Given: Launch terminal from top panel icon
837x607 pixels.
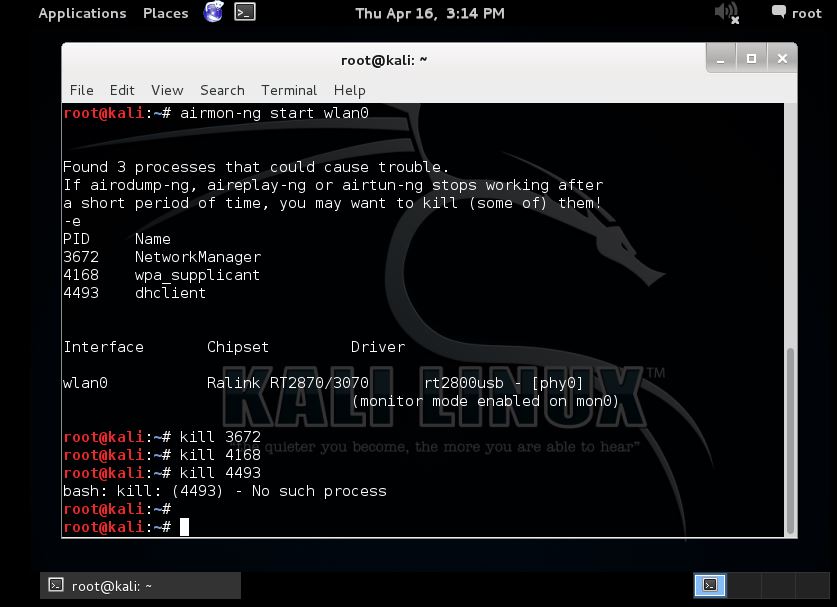Looking at the screenshot, I should coord(245,12).
